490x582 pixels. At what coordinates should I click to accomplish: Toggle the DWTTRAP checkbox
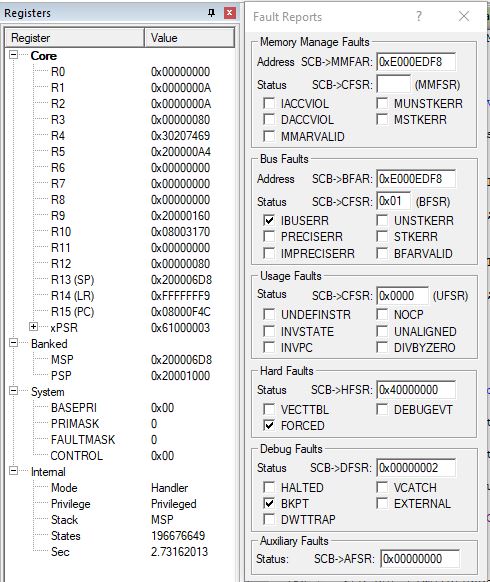pyautogui.click(x=269, y=519)
